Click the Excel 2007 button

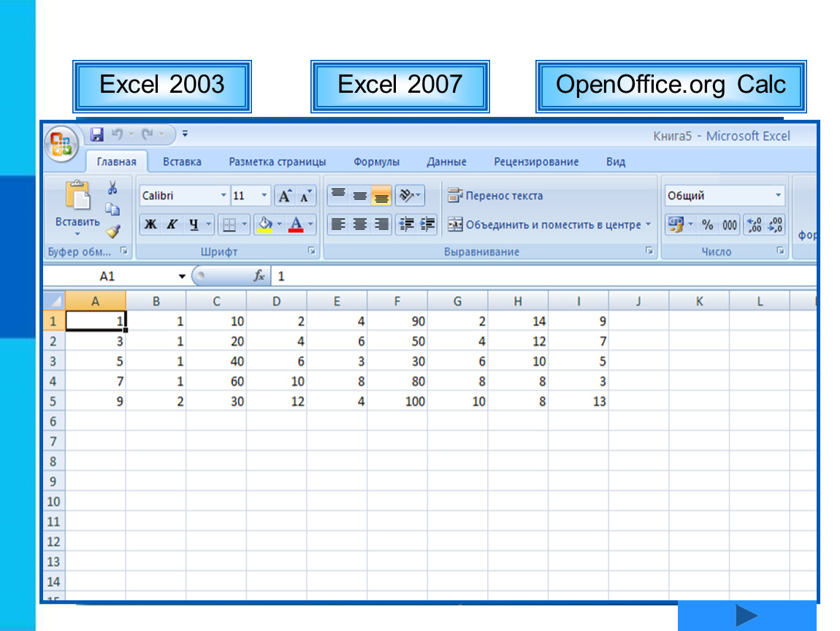pos(400,86)
